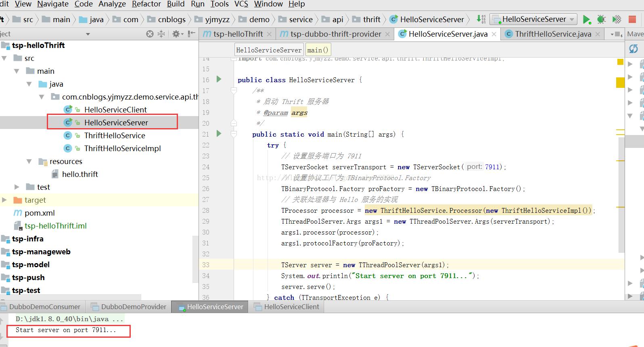The height and width of the screenshot is (347, 644).
Task: Expand the test folder in tree
Action: [x=17, y=187]
